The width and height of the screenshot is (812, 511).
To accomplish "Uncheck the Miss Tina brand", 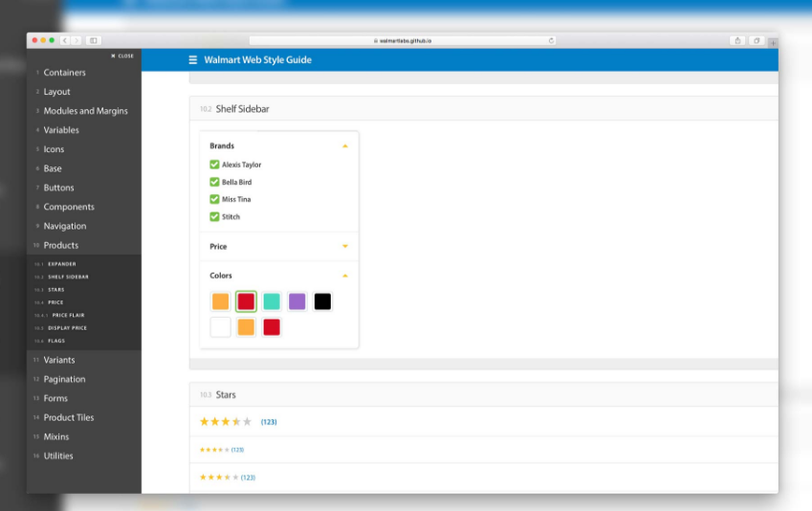I will 214,199.
